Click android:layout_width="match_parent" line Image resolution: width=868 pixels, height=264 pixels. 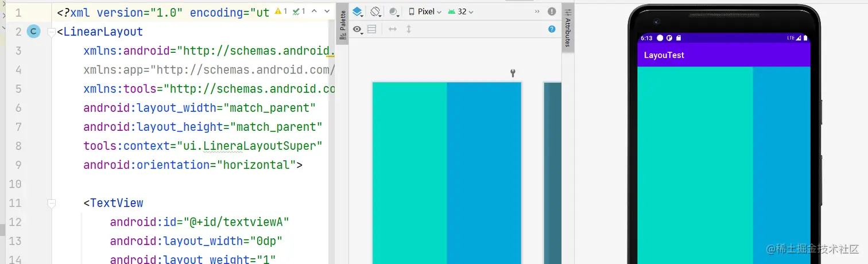tap(200, 108)
